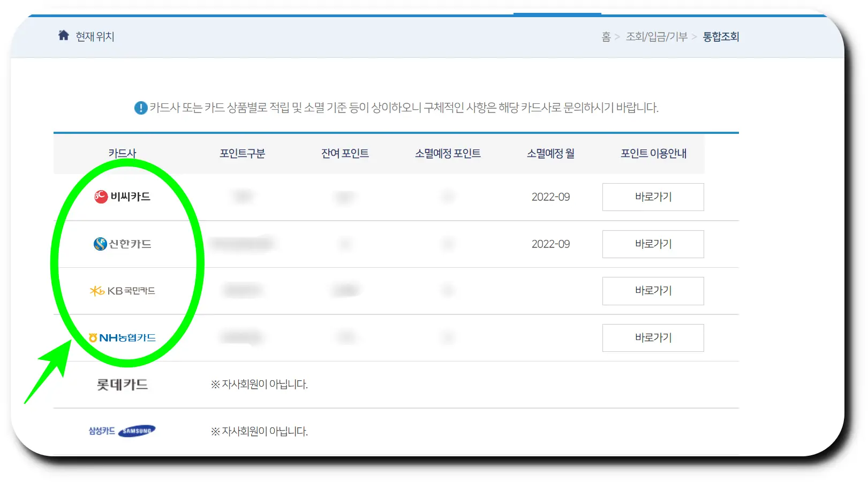Go to 홈 in the breadcrumb
Screen dimensions: 868x482
point(606,36)
